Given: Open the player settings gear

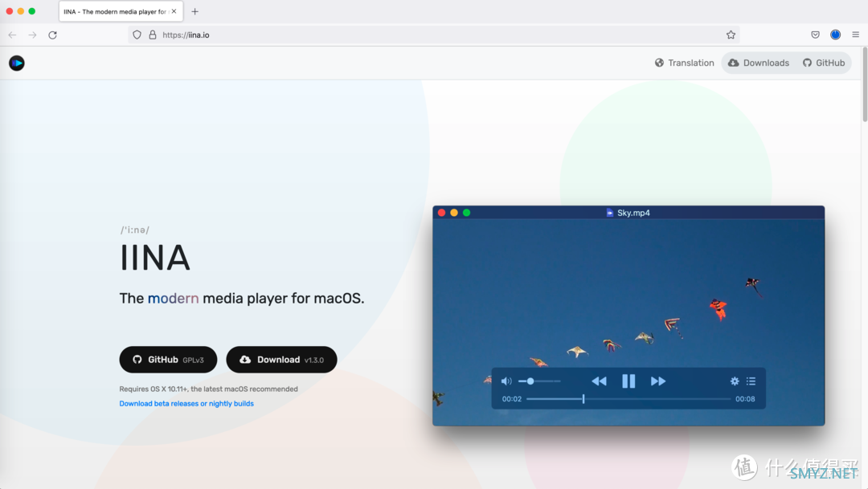Looking at the screenshot, I should pyautogui.click(x=735, y=381).
